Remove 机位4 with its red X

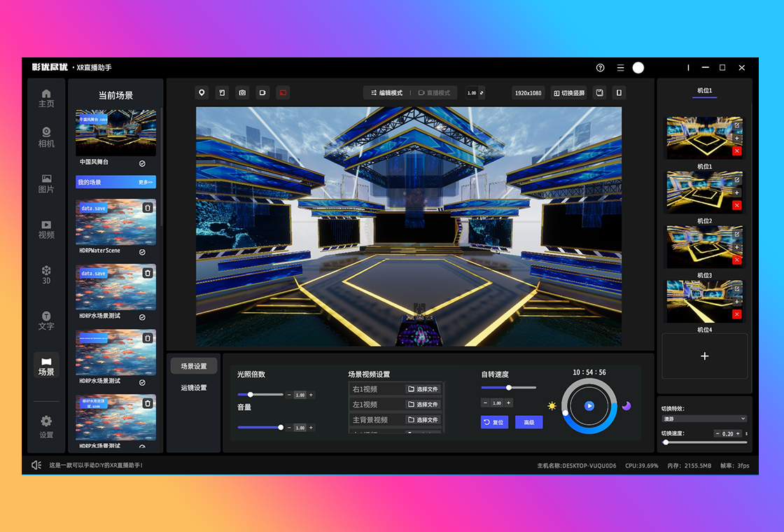pyautogui.click(x=737, y=314)
